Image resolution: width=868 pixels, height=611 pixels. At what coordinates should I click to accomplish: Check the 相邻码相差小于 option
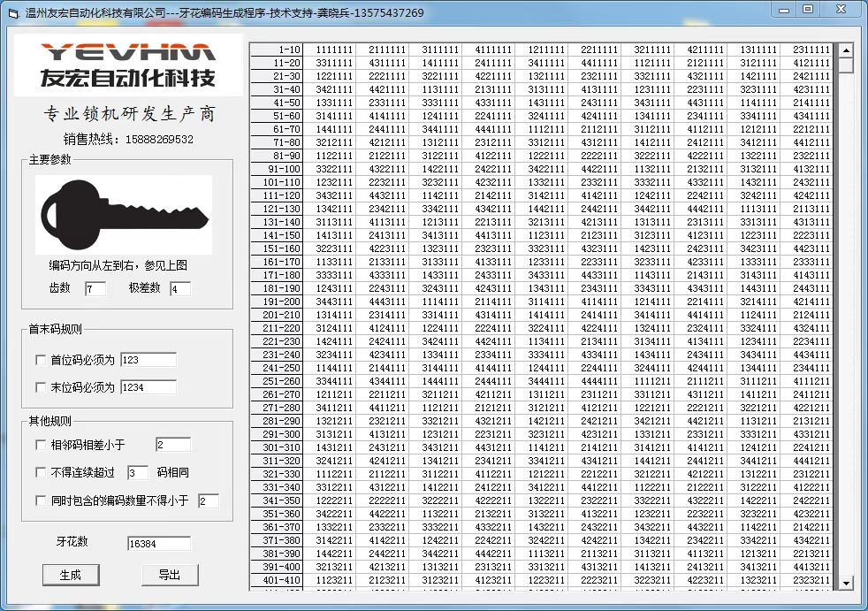click(x=40, y=445)
